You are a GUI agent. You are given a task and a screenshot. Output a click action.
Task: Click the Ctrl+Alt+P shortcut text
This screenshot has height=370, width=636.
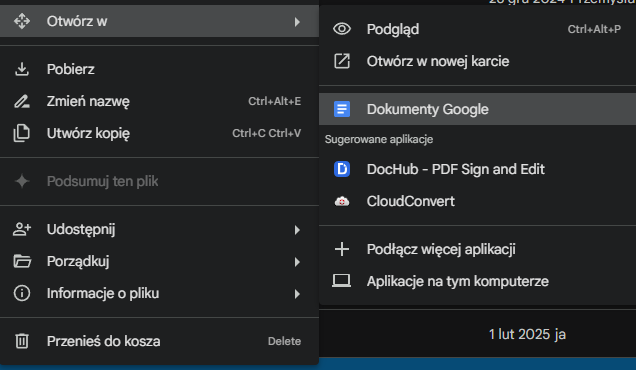(x=594, y=29)
